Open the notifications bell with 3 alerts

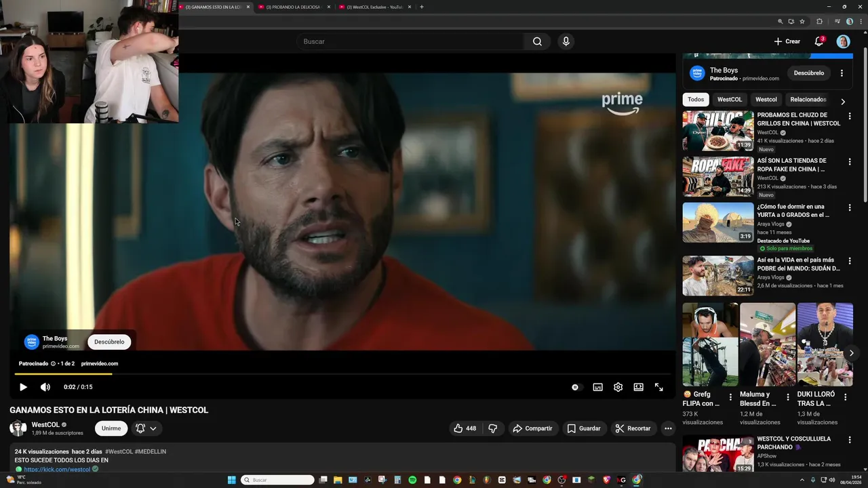pos(819,41)
